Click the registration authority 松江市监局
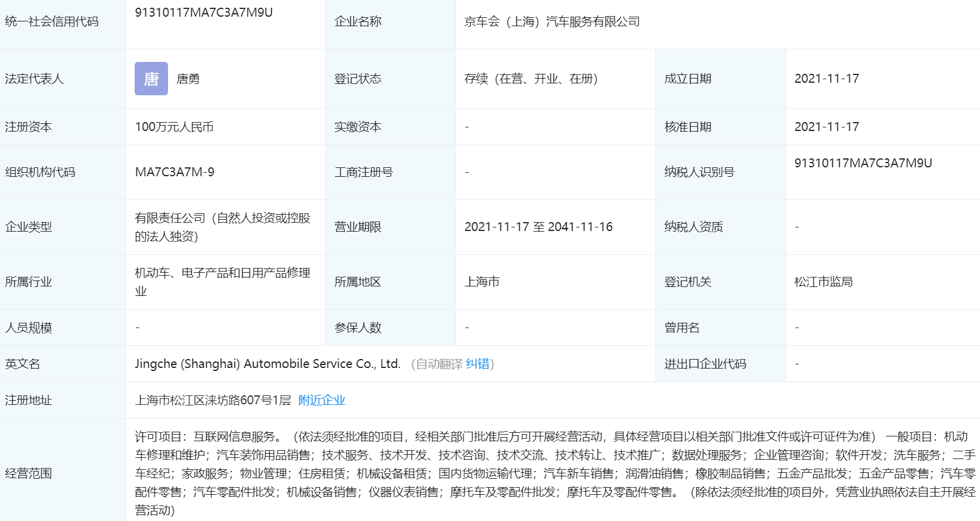The image size is (980, 521). 823,282
